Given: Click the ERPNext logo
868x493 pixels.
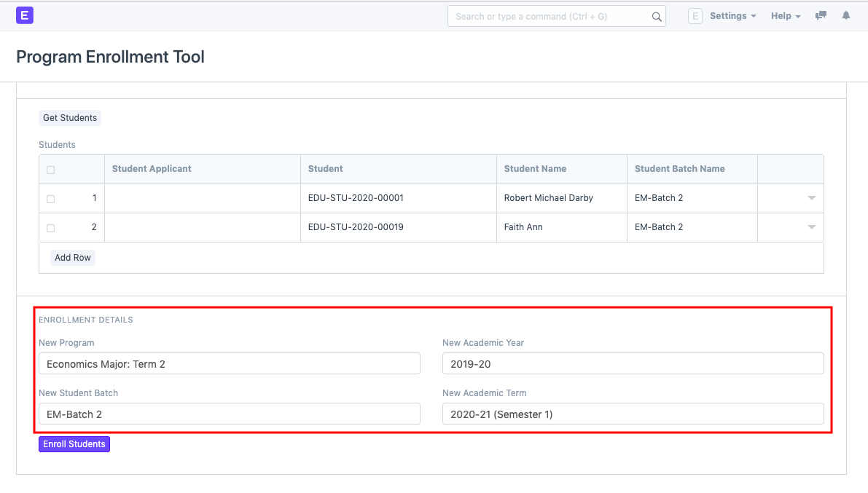Looking at the screenshot, I should tap(24, 15).
